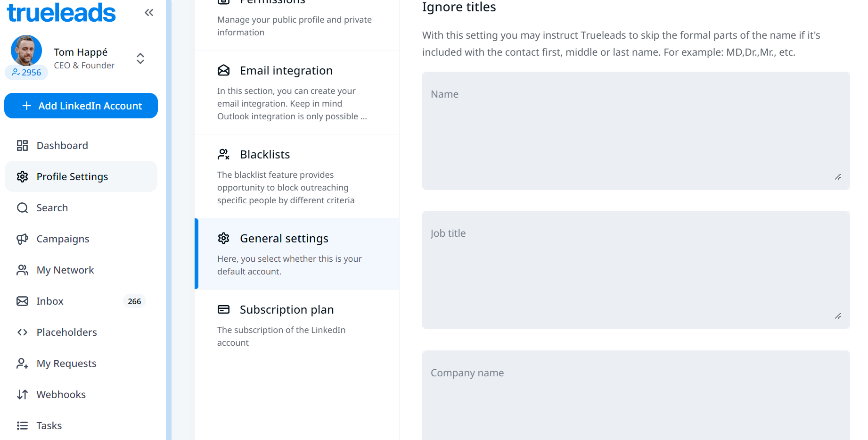Screen dimensions: 868x440
Task: Click the 2956 connections badge
Action: coord(27,73)
